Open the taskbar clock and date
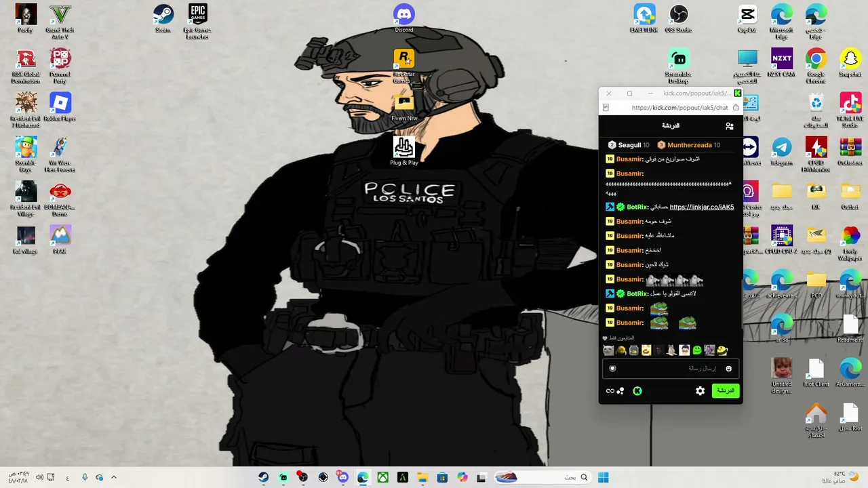Image resolution: width=868 pixels, height=488 pixels. pos(19,478)
